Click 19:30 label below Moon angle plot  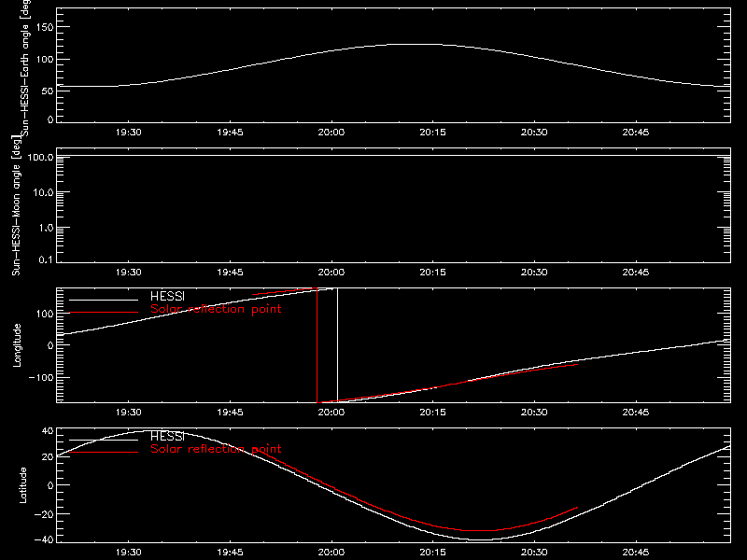click(129, 273)
